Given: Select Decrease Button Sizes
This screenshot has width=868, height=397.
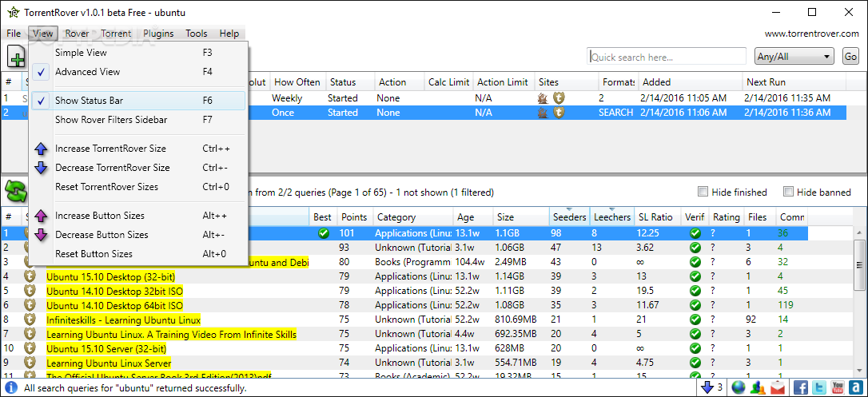Looking at the screenshot, I should (x=137, y=234).
